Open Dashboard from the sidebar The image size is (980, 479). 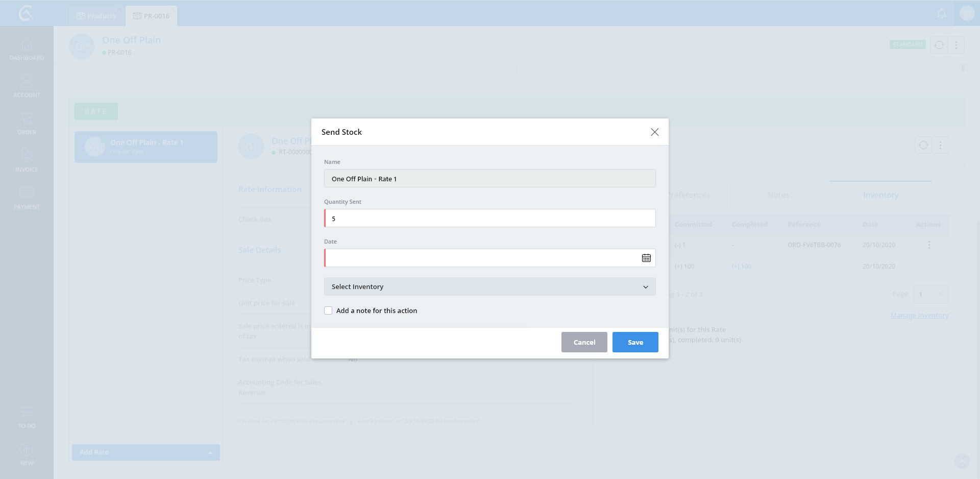pos(27,49)
